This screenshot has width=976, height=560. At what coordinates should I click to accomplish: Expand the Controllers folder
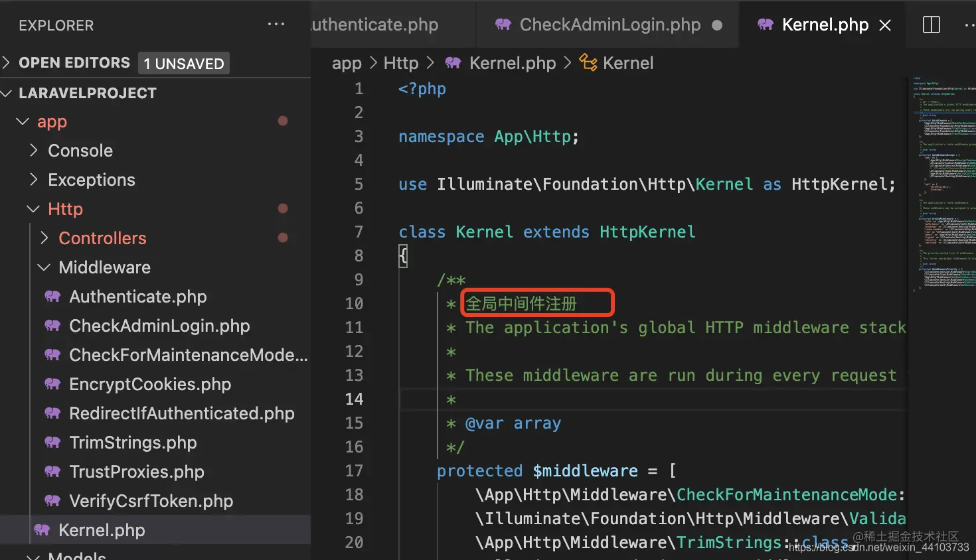pyautogui.click(x=44, y=238)
